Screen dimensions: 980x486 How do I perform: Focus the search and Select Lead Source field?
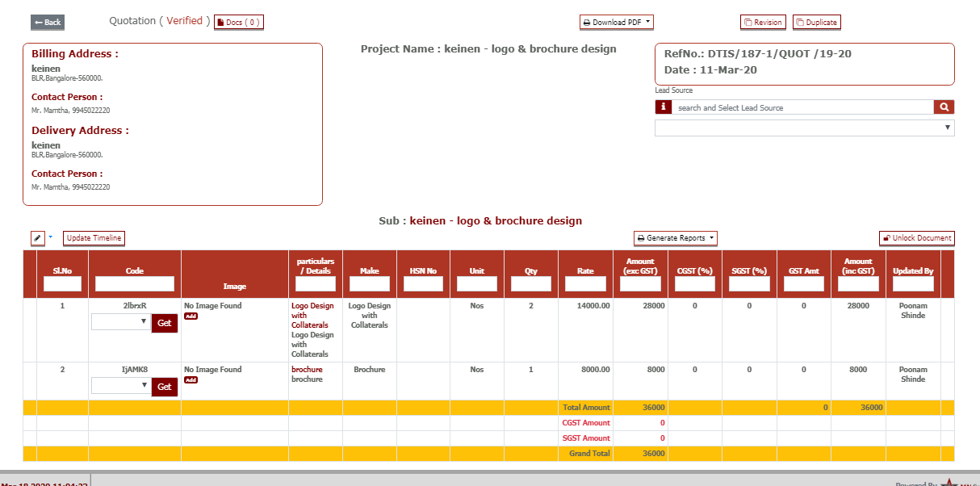(803, 107)
